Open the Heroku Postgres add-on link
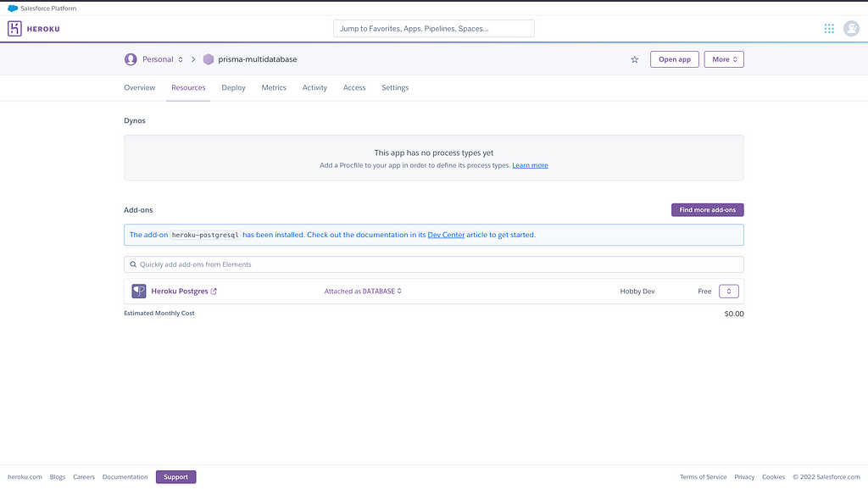This screenshot has height=489, width=868. coord(180,291)
